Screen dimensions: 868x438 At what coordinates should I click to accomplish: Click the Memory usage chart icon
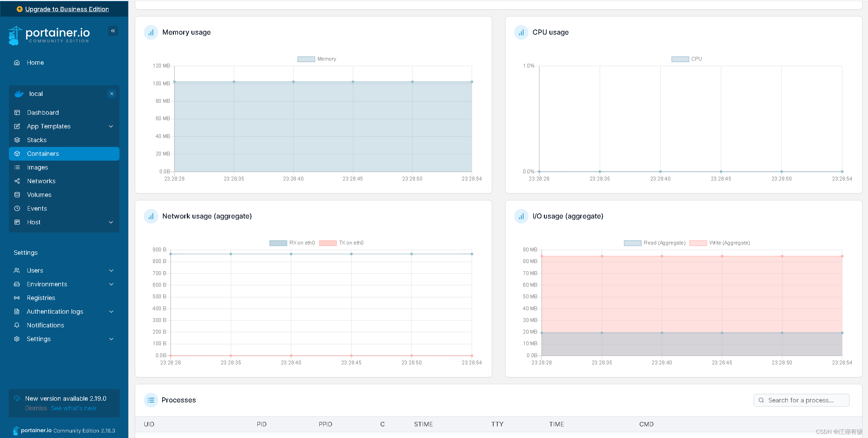tap(151, 33)
